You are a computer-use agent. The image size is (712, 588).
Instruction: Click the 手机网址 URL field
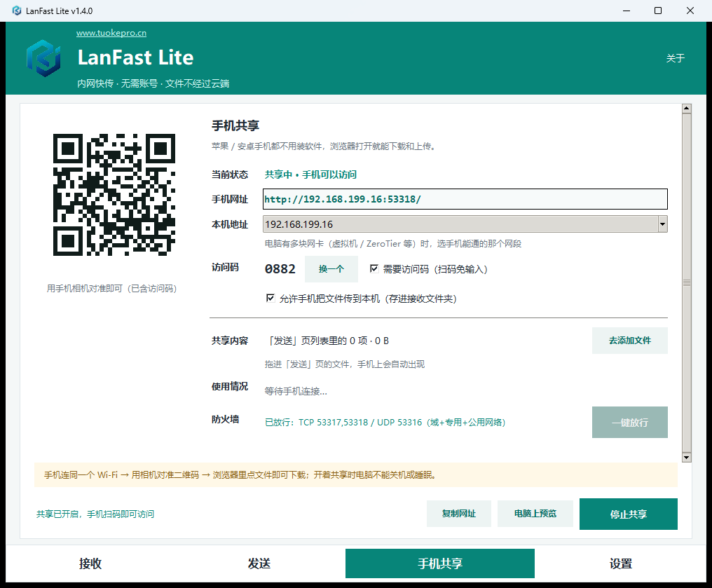click(x=465, y=199)
